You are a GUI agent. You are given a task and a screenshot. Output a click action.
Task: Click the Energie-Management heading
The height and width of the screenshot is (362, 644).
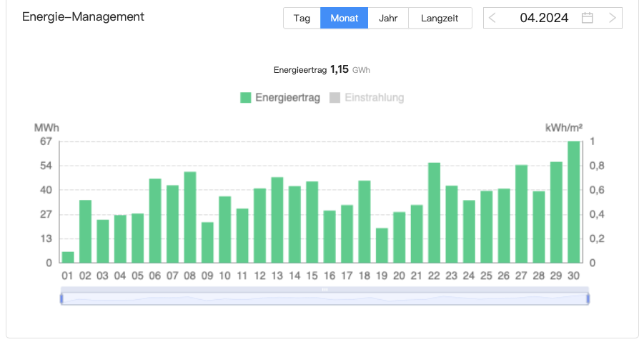(x=83, y=16)
